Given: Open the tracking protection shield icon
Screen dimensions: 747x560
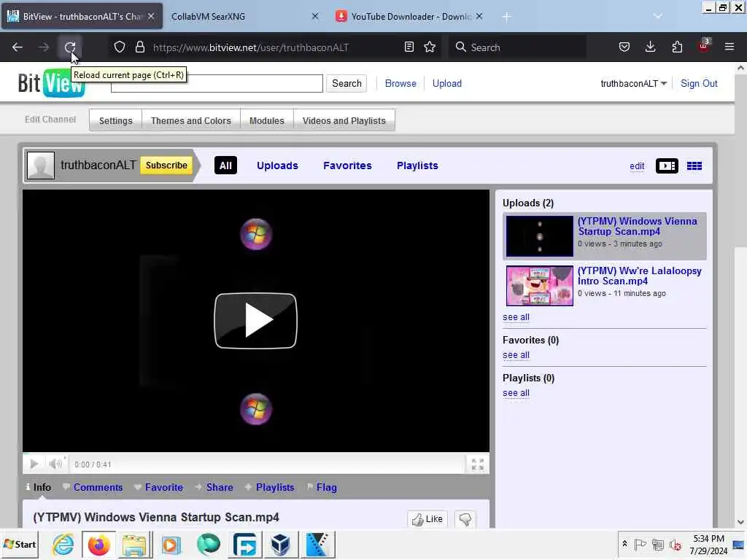Looking at the screenshot, I should point(120,47).
